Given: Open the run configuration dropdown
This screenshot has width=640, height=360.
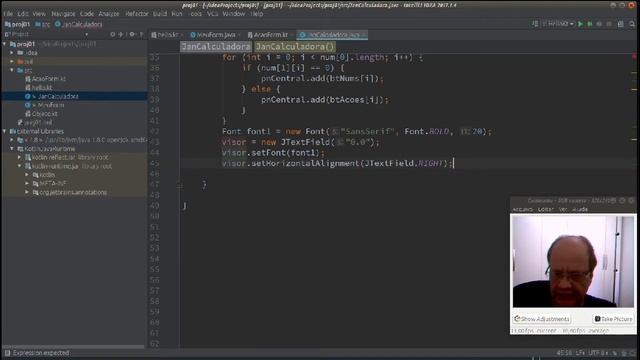Looking at the screenshot, I should pos(558,24).
